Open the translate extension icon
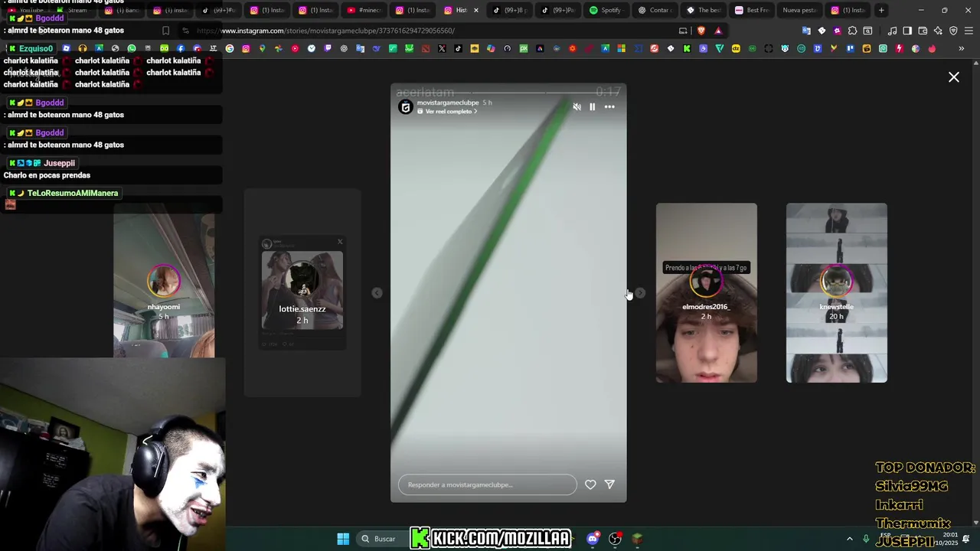This screenshot has width=980, height=551. [x=806, y=31]
